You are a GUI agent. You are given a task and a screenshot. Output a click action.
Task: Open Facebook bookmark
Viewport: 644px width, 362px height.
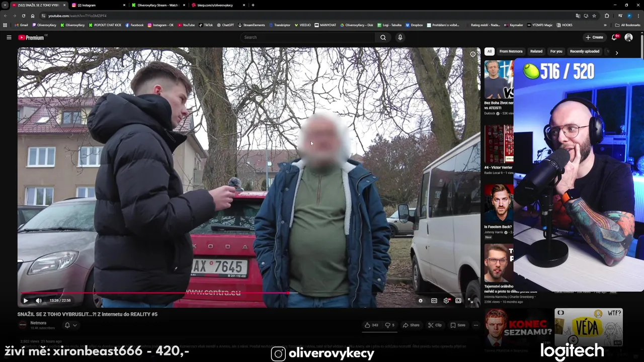pos(134,25)
